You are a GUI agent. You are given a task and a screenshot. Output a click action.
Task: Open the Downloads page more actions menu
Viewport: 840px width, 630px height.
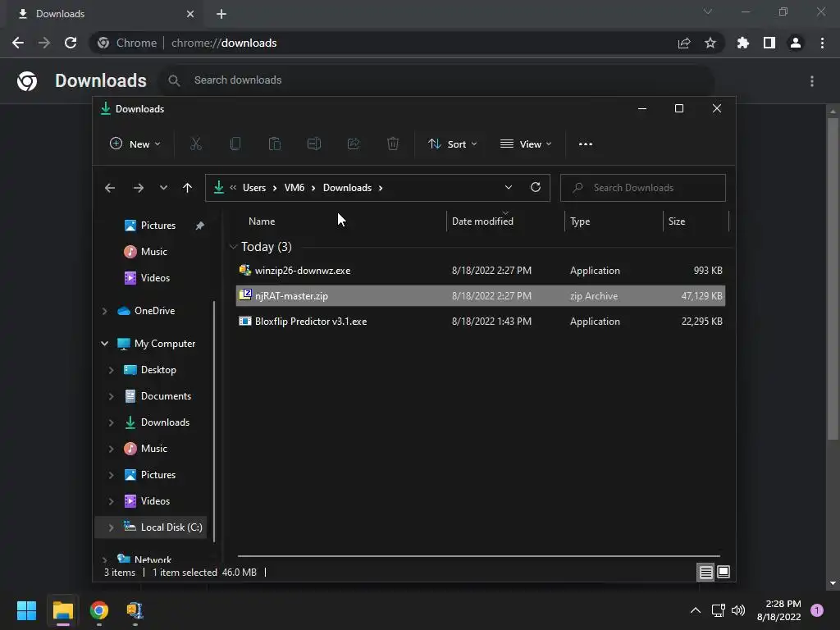(812, 81)
